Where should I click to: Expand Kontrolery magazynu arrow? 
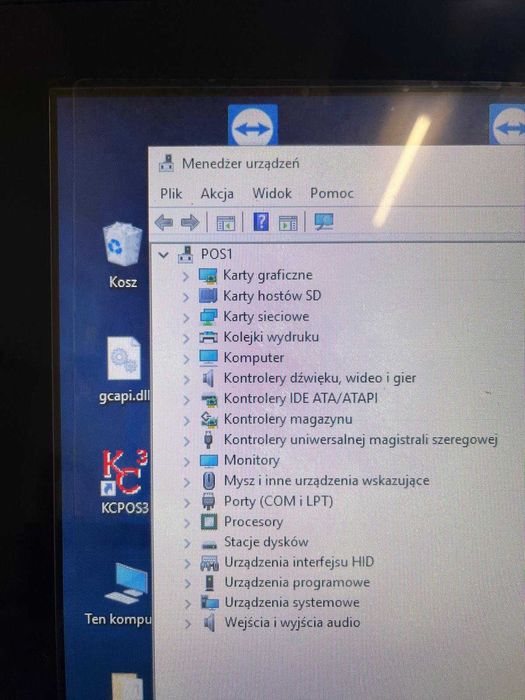(x=187, y=421)
